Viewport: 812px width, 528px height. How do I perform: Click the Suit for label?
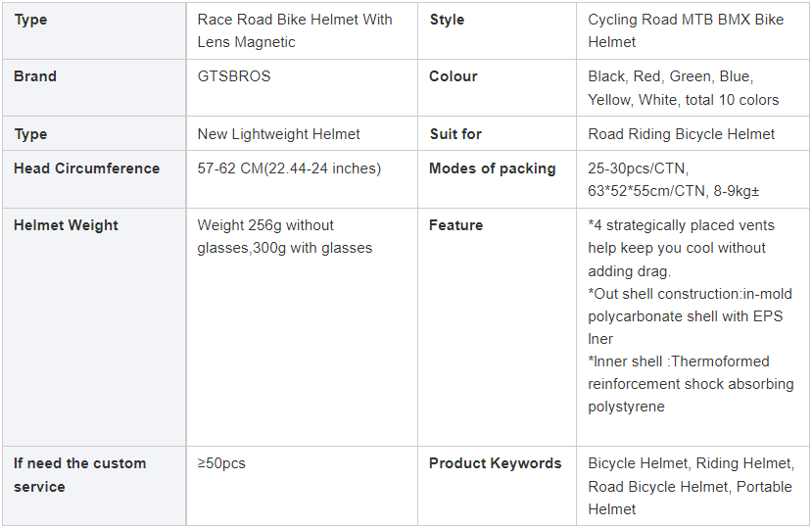(455, 134)
